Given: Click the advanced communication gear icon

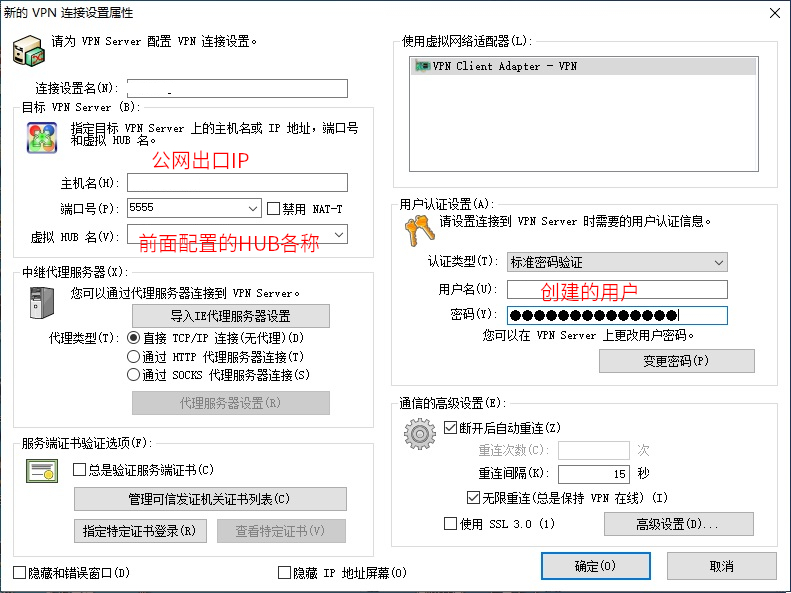Looking at the screenshot, I should point(420,434).
